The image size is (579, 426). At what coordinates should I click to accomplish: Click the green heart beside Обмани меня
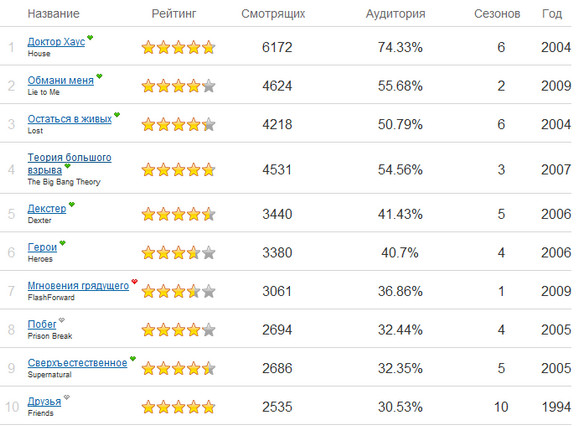tap(99, 76)
